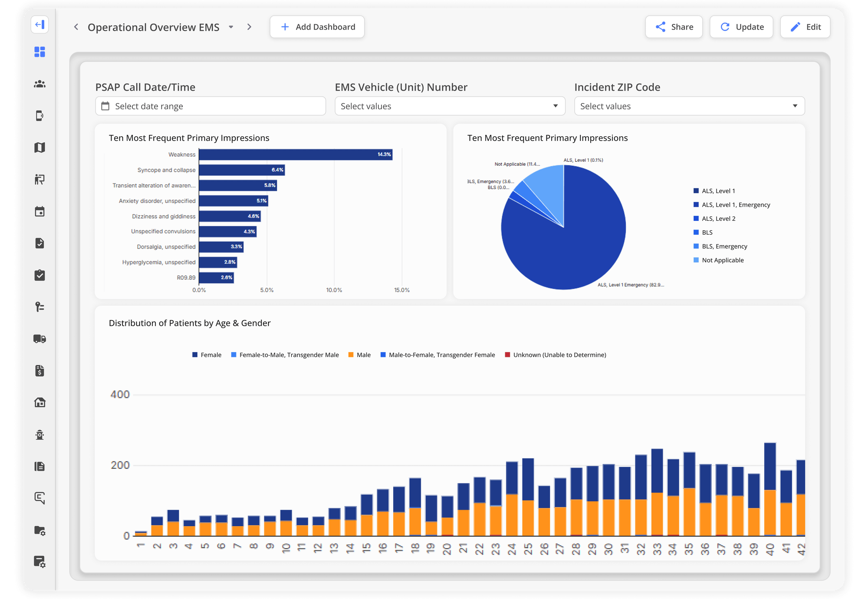This screenshot has width=868, height=599.
Task: Click the Share button
Action: pyautogui.click(x=674, y=27)
